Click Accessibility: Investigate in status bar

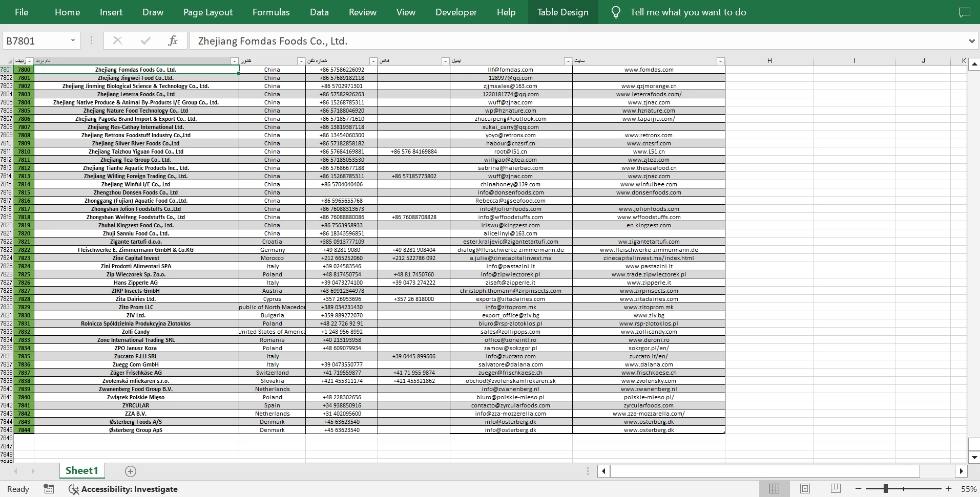(123, 489)
